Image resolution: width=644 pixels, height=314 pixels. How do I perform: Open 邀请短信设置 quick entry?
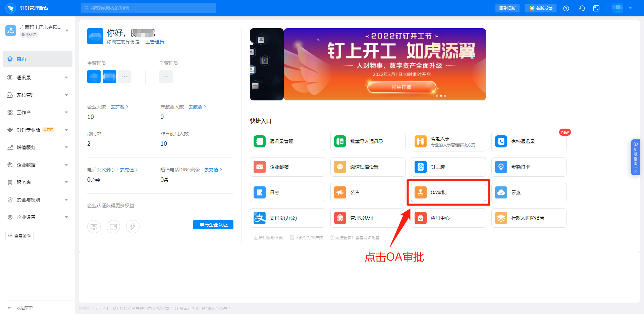pyautogui.click(x=368, y=167)
